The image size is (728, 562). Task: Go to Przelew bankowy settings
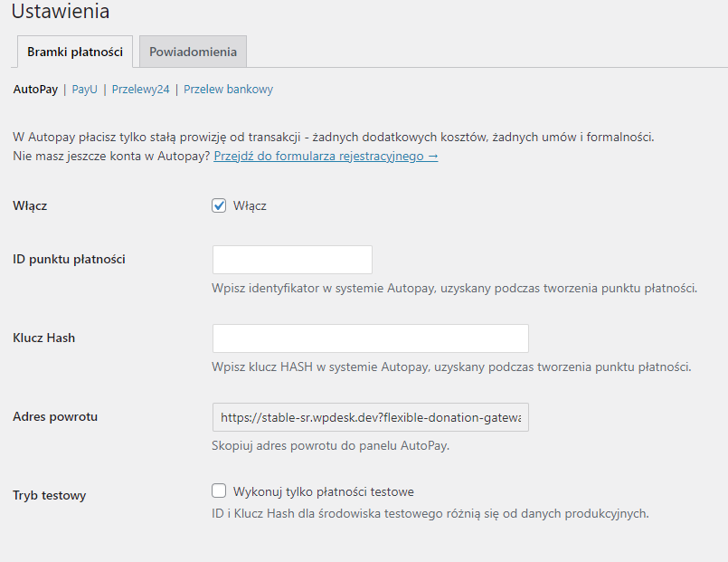[229, 90]
